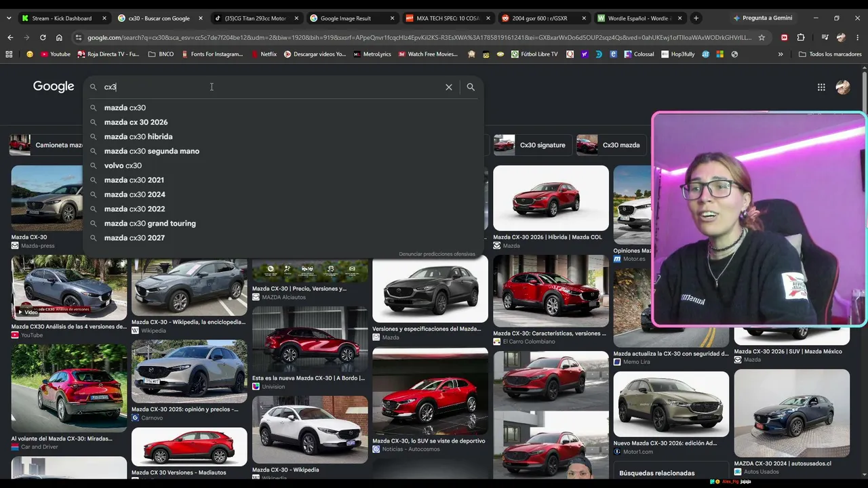Viewport: 868px width, 488px height.
Task: Open the Todos los marcadores folder
Action: (830, 54)
